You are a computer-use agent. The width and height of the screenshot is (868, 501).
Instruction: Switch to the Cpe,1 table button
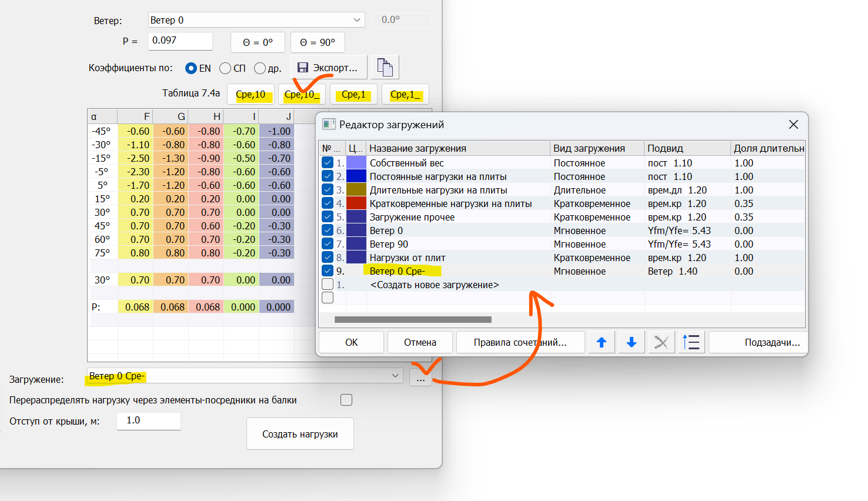point(353,94)
